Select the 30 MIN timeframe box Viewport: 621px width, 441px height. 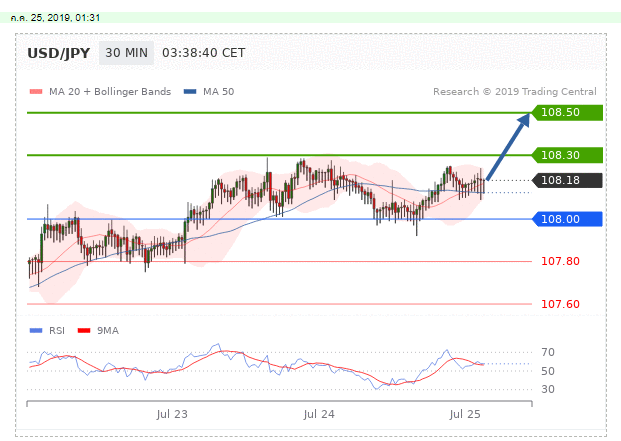pos(126,53)
